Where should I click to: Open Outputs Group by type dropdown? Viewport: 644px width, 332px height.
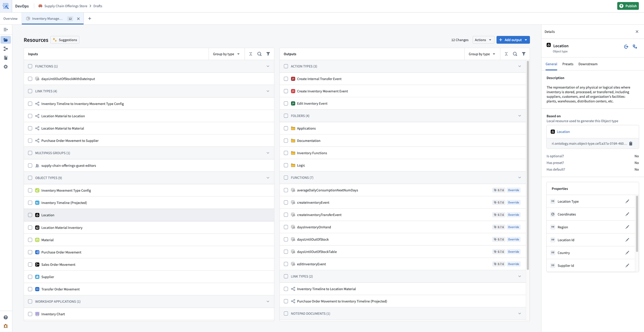click(x=482, y=54)
